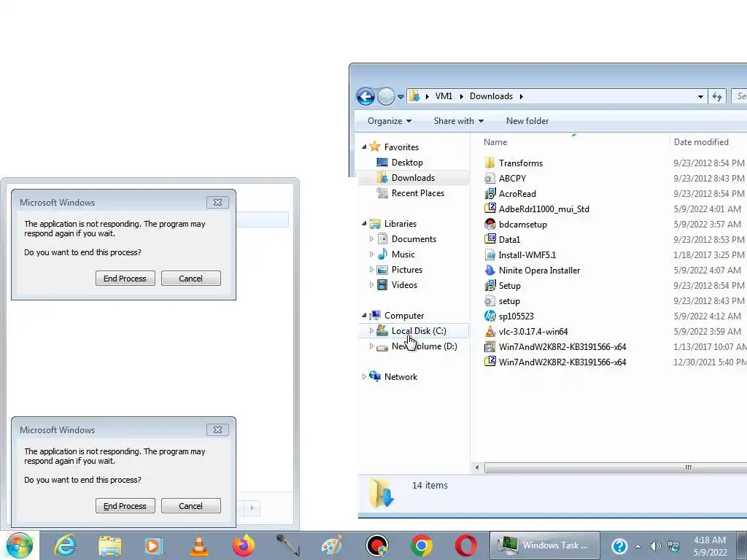Open the Organize menu

click(x=390, y=121)
